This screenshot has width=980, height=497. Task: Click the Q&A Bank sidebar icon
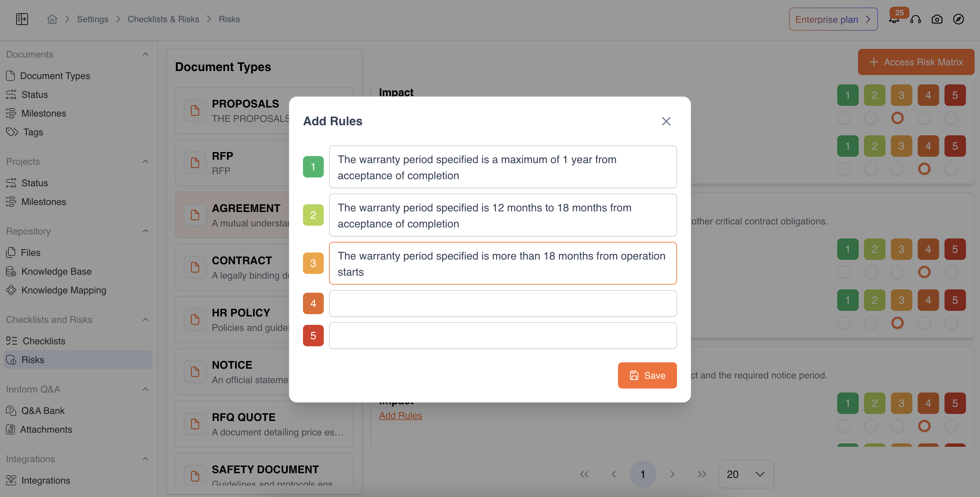pos(11,411)
